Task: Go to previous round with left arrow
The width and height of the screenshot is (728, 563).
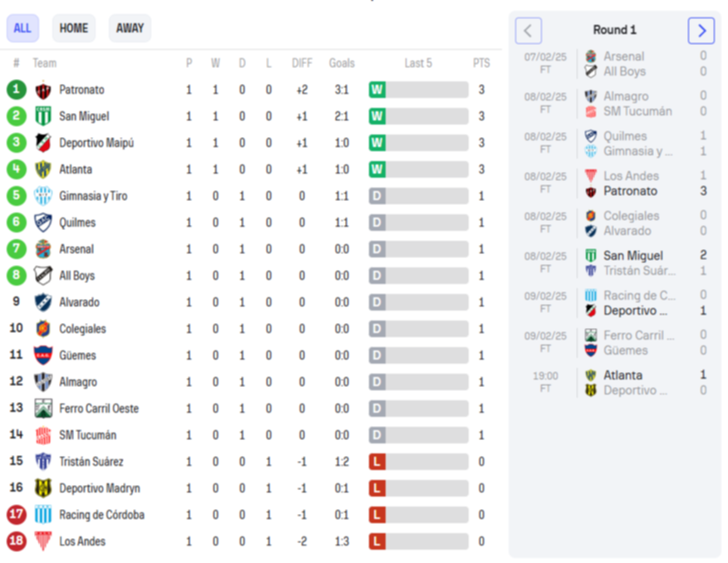Action: pyautogui.click(x=529, y=31)
